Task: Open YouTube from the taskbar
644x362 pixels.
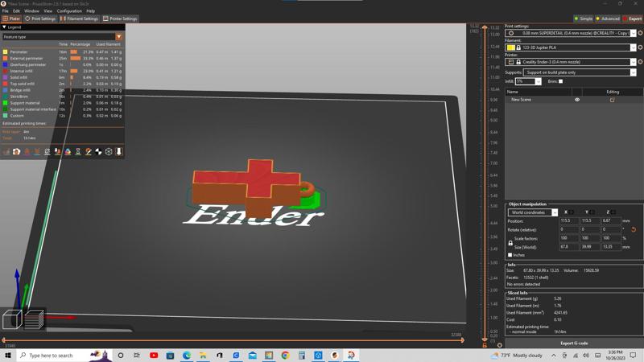Action: pyautogui.click(x=154, y=356)
